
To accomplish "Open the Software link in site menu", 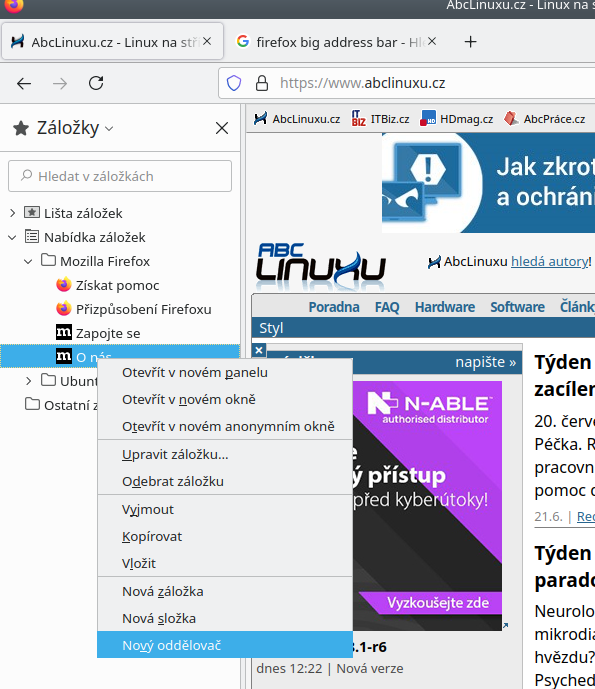I will 518,307.
